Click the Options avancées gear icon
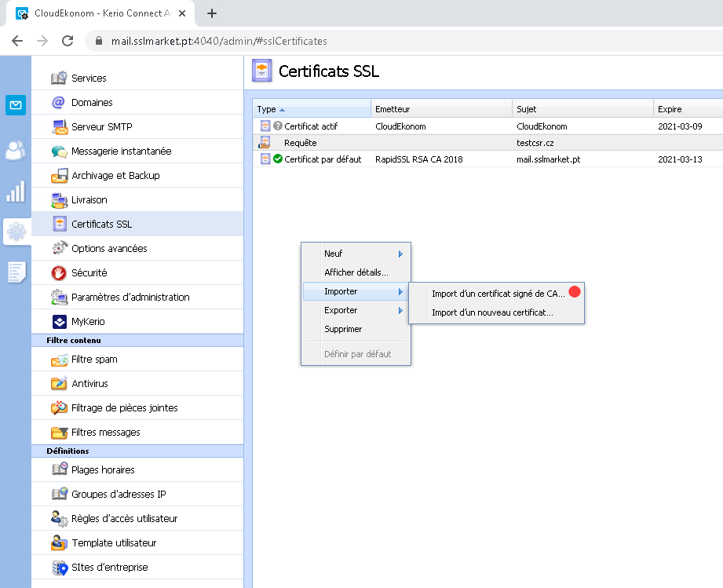The height and width of the screenshot is (588, 723). coord(60,249)
